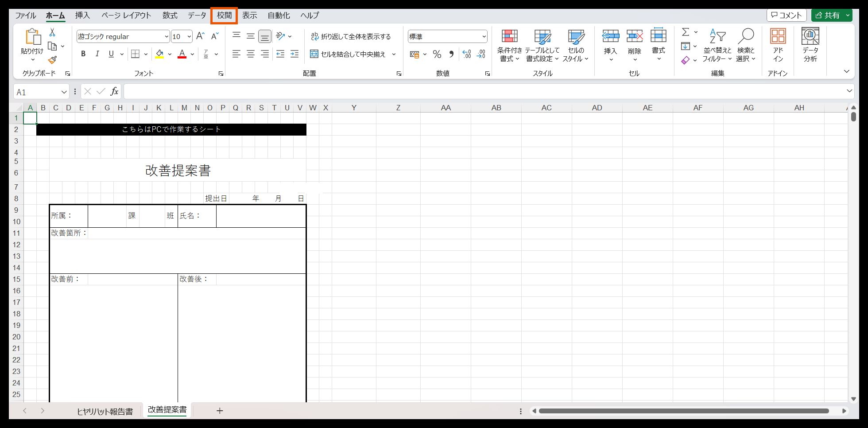Switch to the 校閲 ribbon tab

click(x=224, y=15)
